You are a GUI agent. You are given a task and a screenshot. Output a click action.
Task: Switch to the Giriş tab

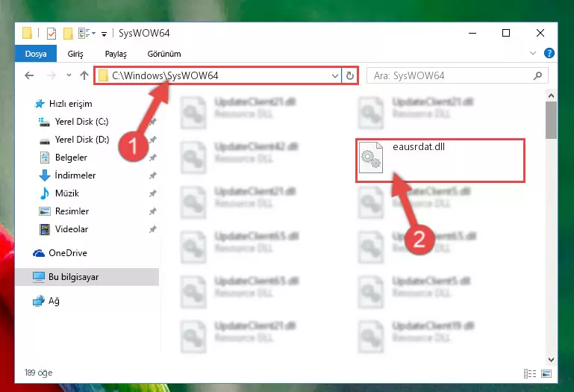tap(75, 54)
